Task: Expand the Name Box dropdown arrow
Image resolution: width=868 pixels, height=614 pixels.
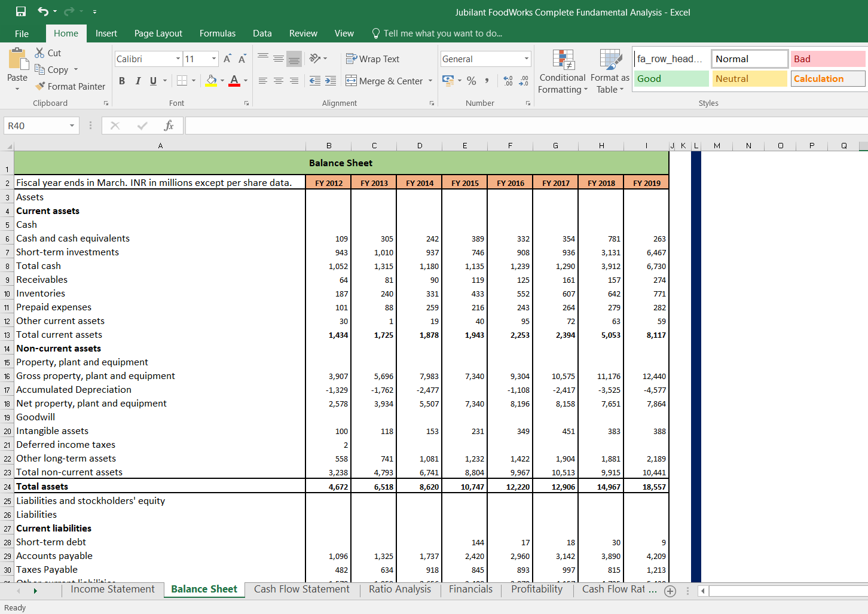Action: pos(72,126)
